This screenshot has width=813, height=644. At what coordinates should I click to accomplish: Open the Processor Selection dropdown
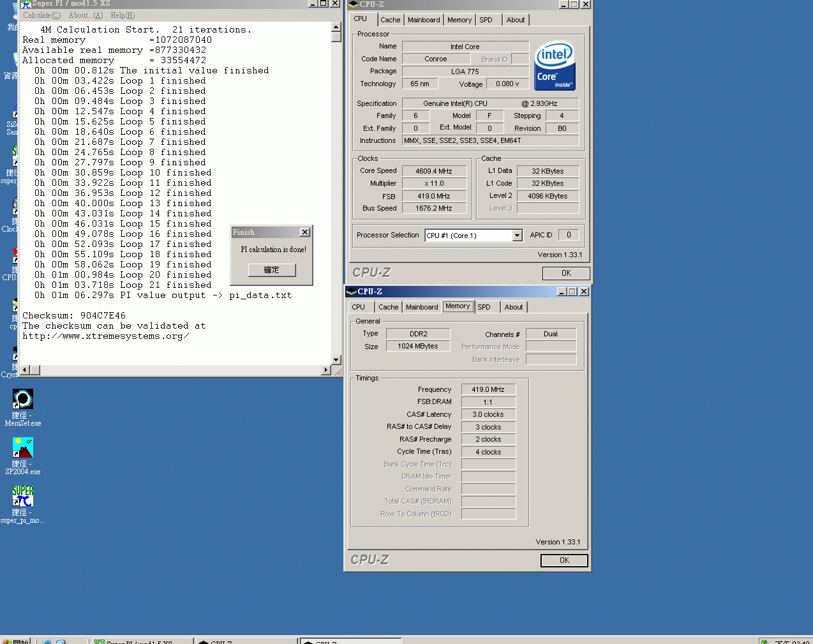(x=517, y=236)
